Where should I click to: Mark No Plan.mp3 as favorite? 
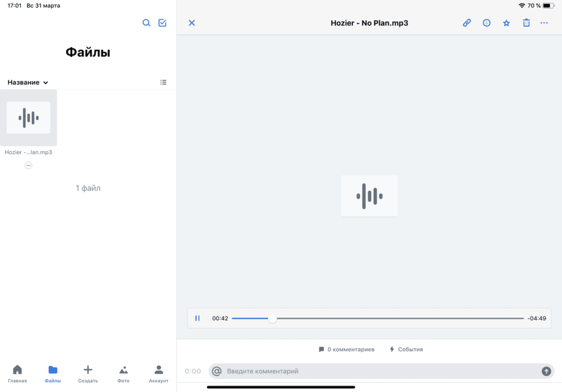point(507,23)
